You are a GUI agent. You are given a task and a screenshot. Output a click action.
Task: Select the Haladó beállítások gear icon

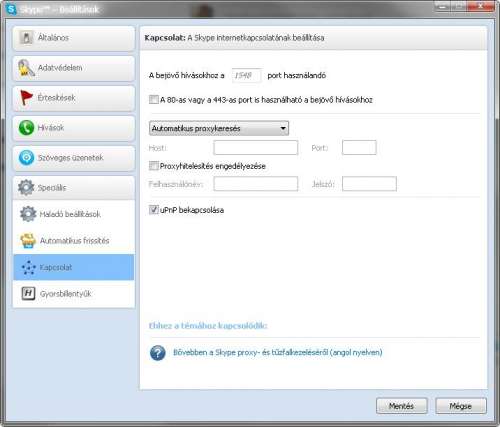(28, 214)
